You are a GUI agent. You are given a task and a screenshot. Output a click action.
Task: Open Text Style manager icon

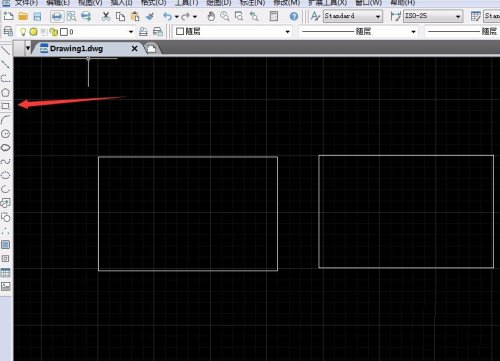click(x=315, y=16)
